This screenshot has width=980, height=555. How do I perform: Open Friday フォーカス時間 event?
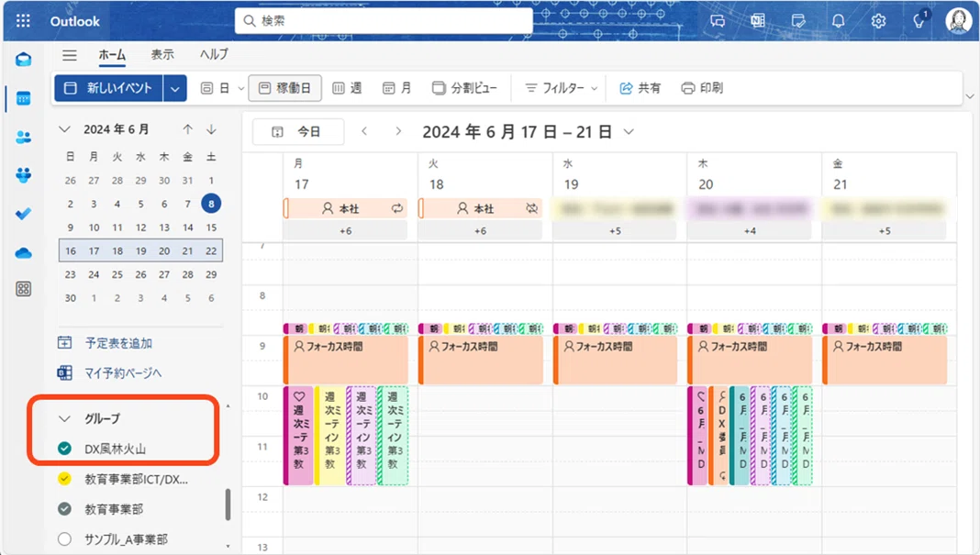point(885,360)
